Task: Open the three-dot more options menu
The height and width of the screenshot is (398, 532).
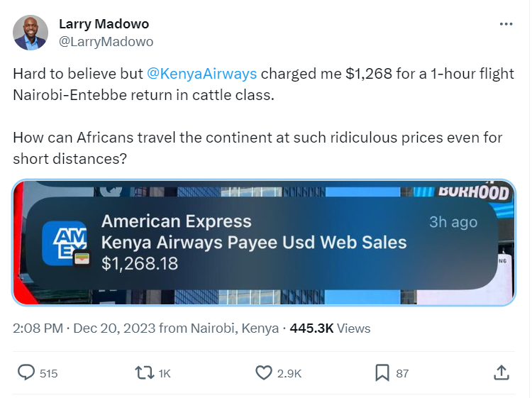Action: [x=506, y=24]
